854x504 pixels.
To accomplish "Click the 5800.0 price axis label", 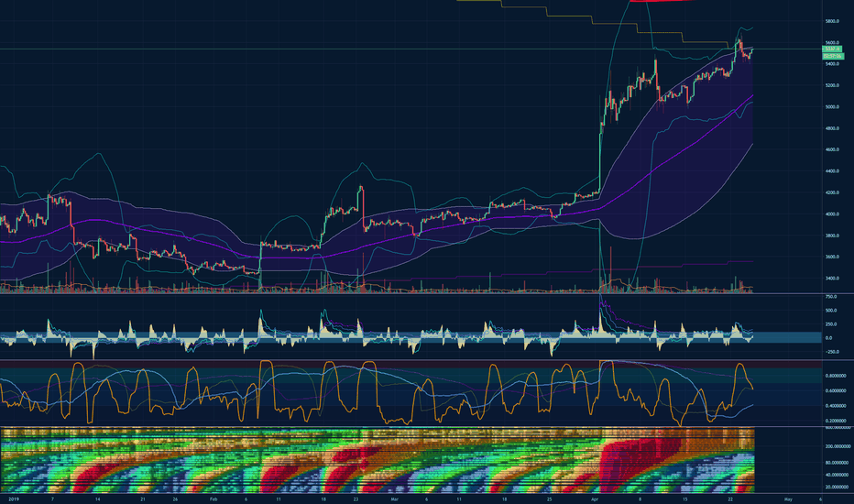I will pos(832,21).
